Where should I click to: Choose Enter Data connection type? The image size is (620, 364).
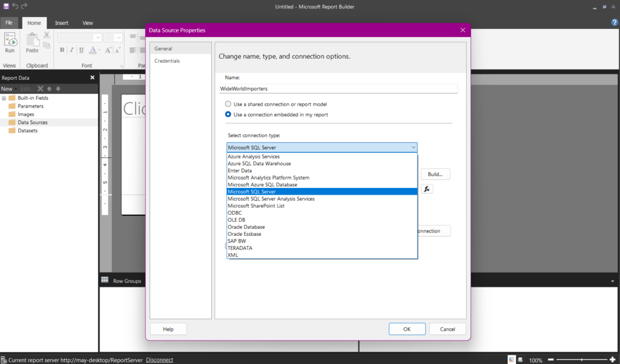(x=322, y=171)
